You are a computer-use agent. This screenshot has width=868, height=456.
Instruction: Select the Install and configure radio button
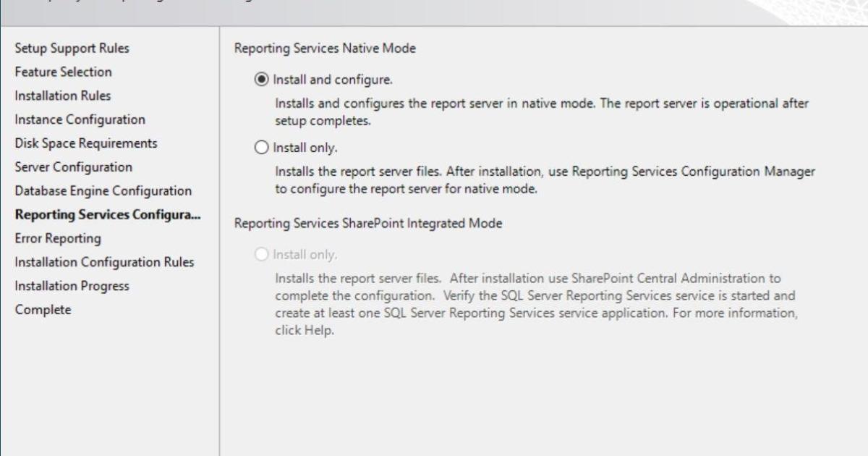263,80
